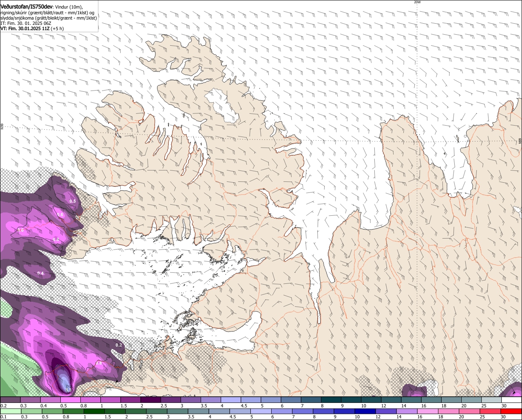Pick the palest green first swatch in lower legend

[x=11, y=411]
